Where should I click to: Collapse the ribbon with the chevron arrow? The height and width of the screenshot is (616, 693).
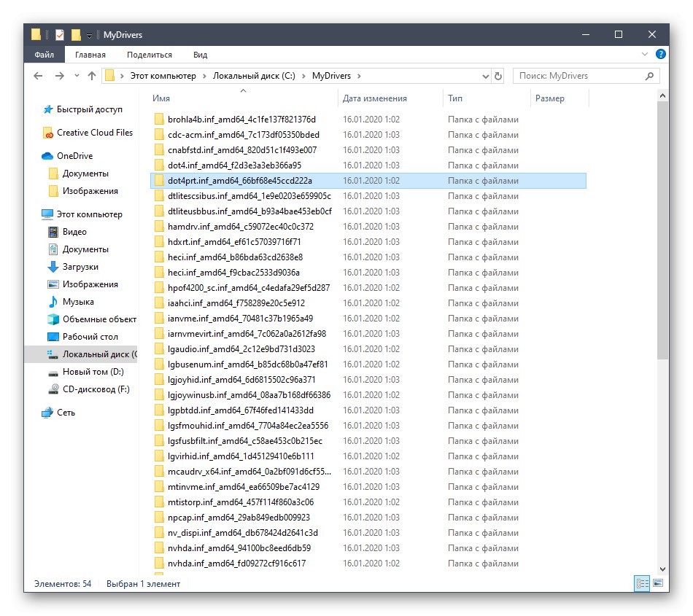click(x=643, y=54)
